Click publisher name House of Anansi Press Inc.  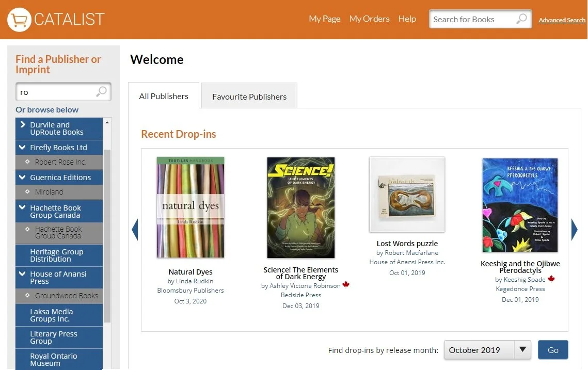pos(407,262)
